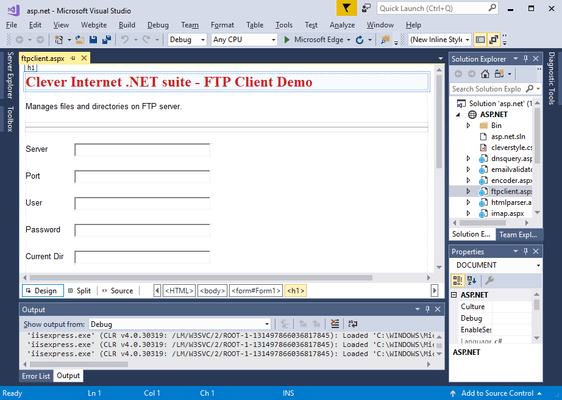Click the designer horizontal scrollbar

(201, 278)
